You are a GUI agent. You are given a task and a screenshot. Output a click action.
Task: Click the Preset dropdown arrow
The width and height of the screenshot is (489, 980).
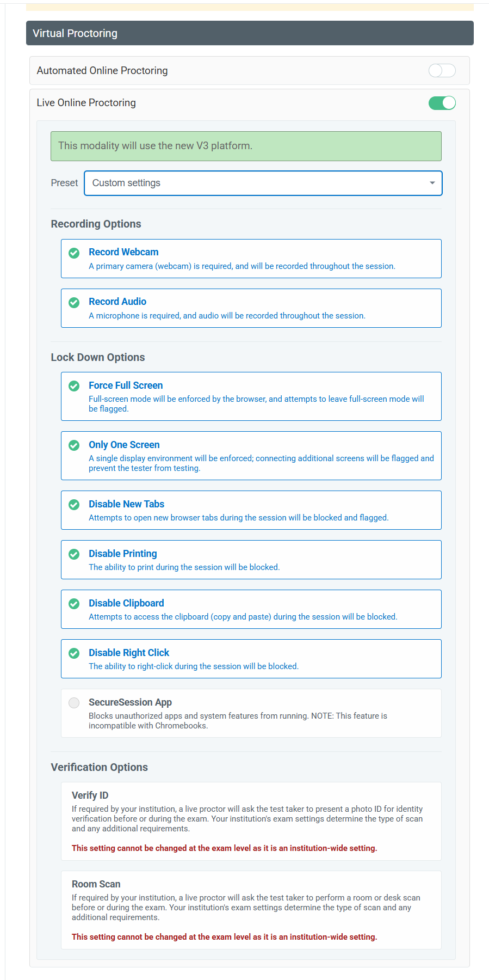coord(432,183)
